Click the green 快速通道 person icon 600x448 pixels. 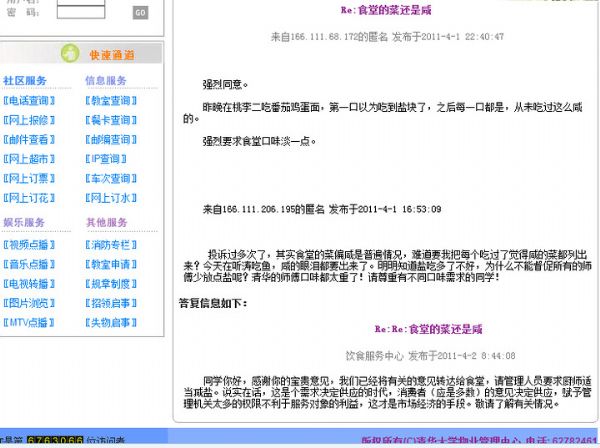tap(69, 54)
